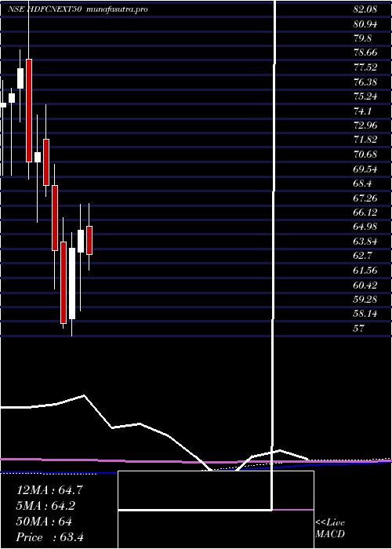Click the 77.52 price axis label
This screenshot has width=392, height=549.
pos(365,67)
